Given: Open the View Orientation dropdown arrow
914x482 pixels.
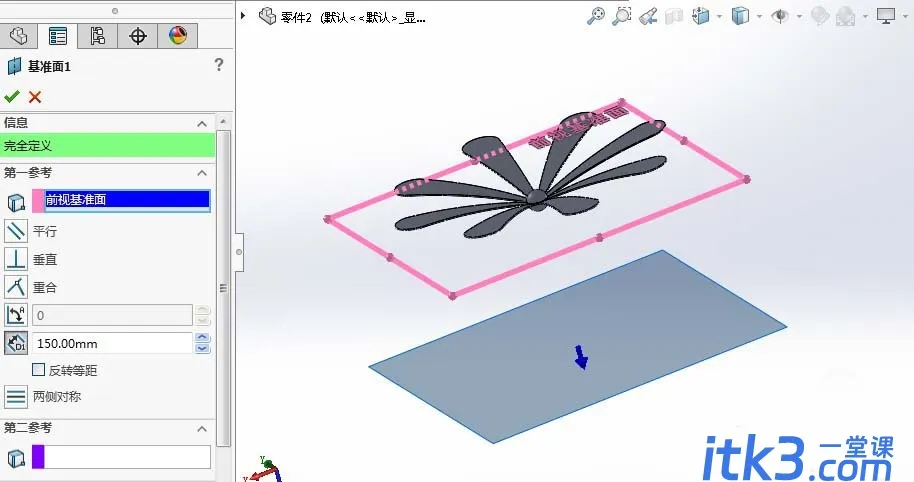Looking at the screenshot, I should click(x=719, y=16).
